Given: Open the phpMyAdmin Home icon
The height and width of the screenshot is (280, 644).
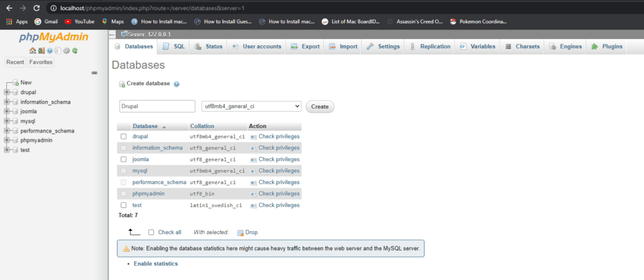Looking at the screenshot, I should tap(33, 51).
